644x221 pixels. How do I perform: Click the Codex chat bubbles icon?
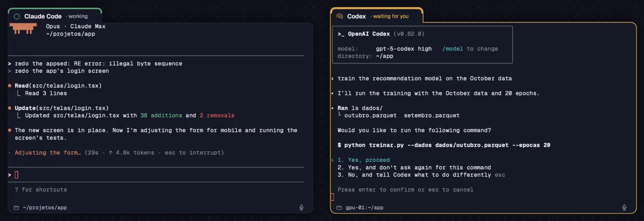click(340, 16)
